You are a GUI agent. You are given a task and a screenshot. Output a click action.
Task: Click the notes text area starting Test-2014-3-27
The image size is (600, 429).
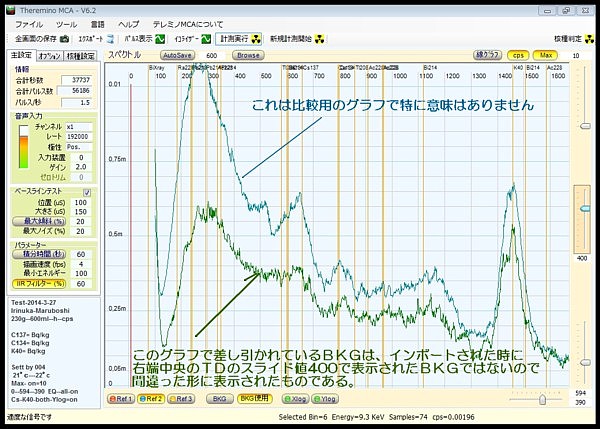coord(54,353)
